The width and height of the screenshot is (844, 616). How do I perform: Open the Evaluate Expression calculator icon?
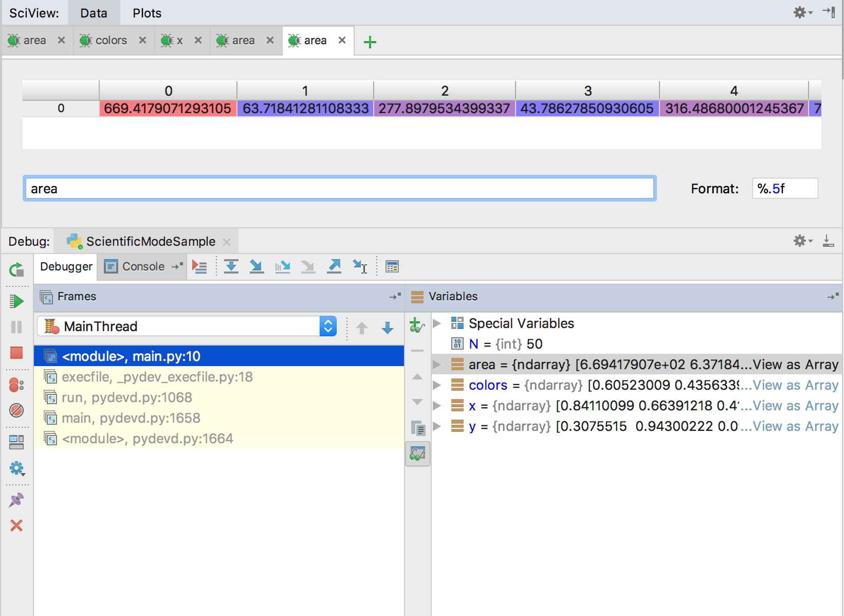pos(392,266)
